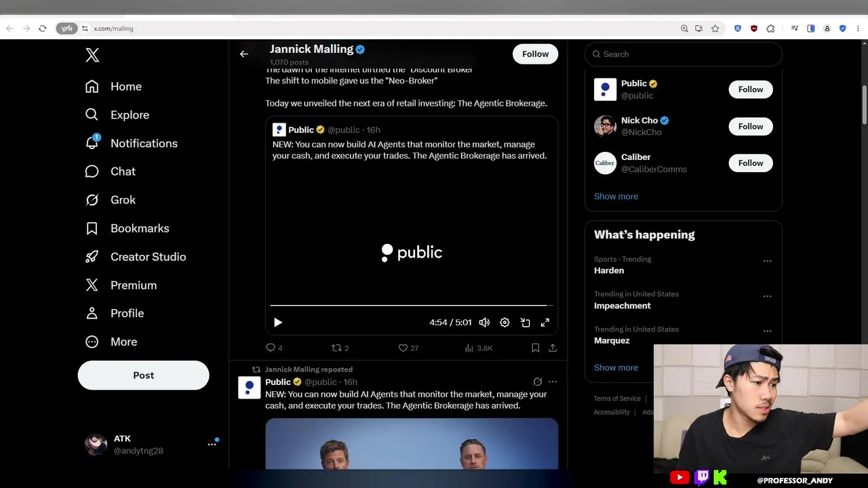Open Bookmarks in the sidebar
Viewport: 868px width, 488px height.
(127, 228)
